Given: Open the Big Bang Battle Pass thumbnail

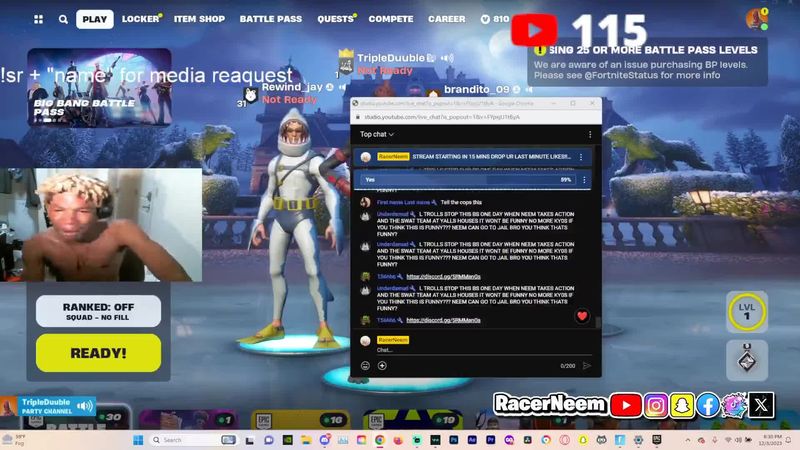Looking at the screenshot, I should (x=98, y=87).
